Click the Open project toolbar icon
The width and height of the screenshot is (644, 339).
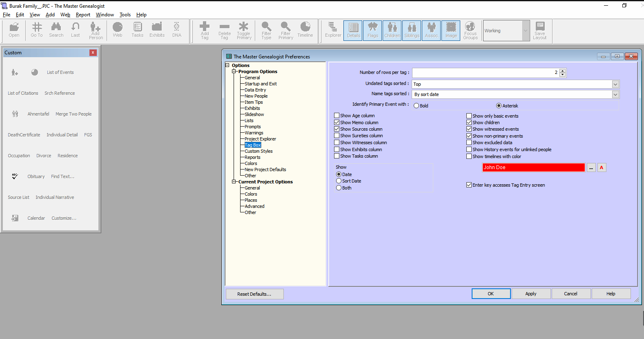click(x=14, y=30)
